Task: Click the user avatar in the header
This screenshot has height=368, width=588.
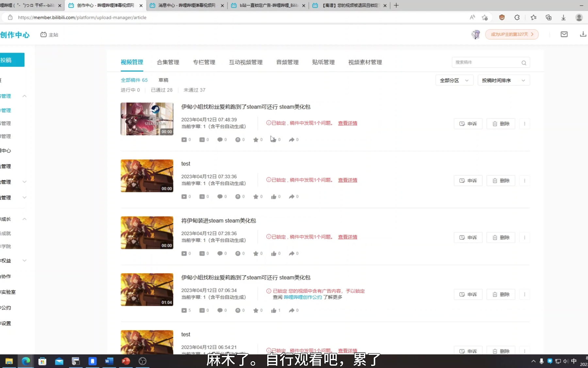Action: tap(476, 34)
